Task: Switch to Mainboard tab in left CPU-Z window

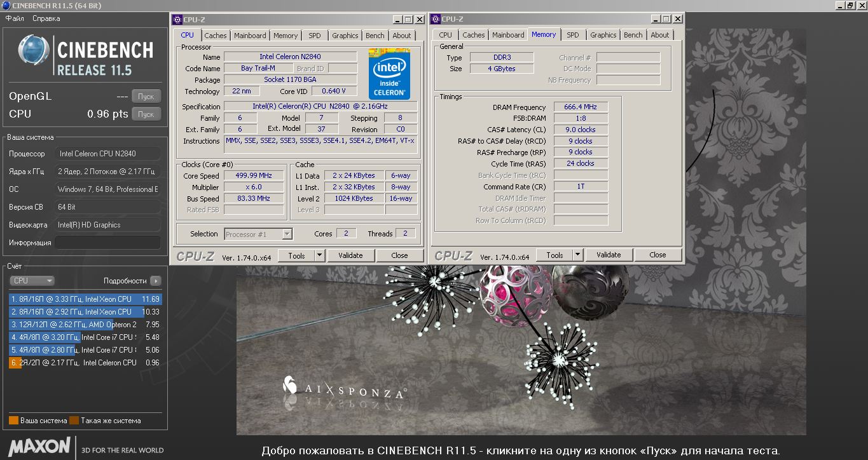Action: tap(250, 36)
